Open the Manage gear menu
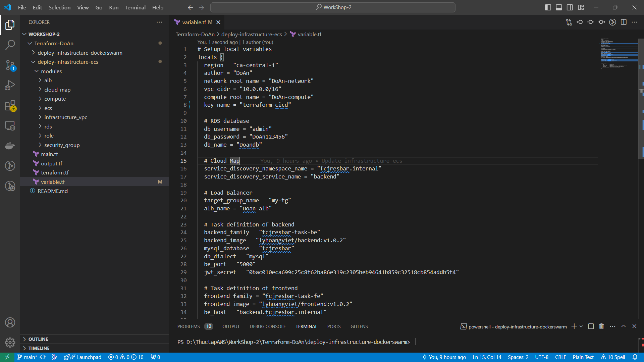The image size is (644, 362). tap(10, 343)
